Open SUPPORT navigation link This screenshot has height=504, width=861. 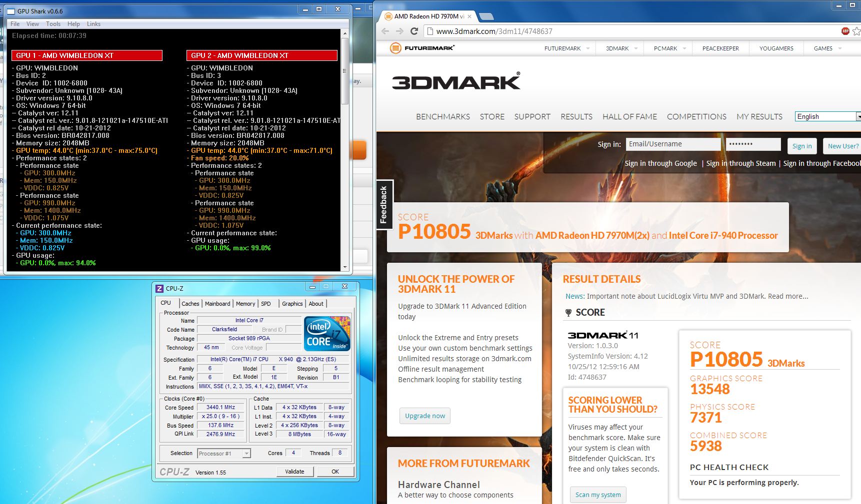532,116
